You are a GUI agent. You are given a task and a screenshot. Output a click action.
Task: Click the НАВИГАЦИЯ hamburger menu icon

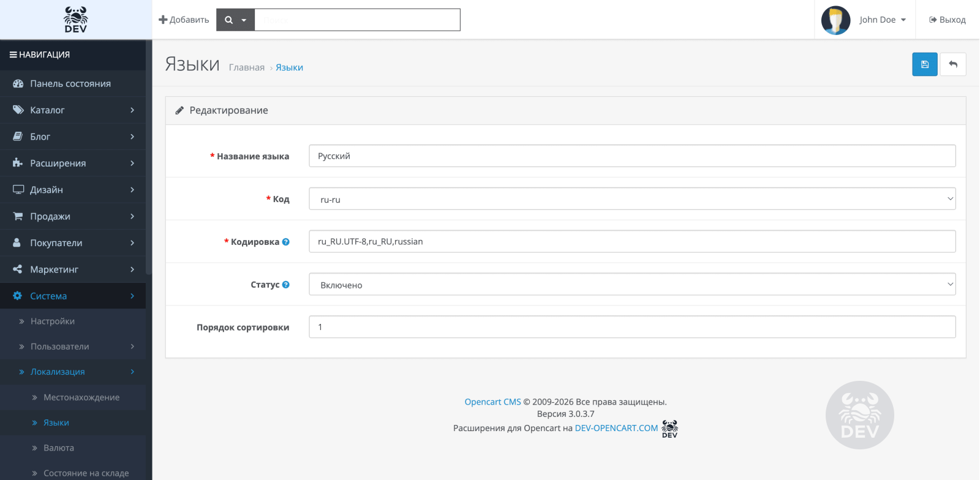point(13,54)
